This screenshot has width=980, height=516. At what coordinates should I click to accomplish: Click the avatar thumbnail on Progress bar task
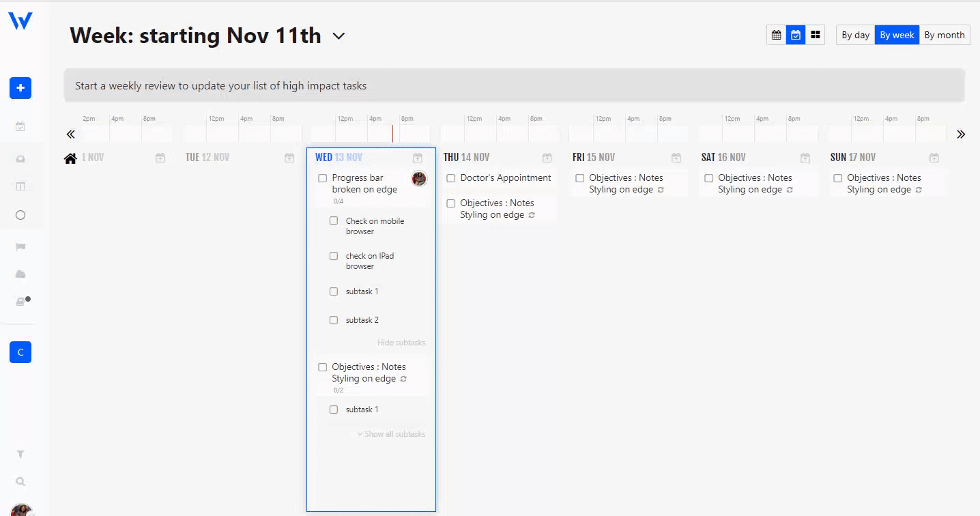point(419,178)
